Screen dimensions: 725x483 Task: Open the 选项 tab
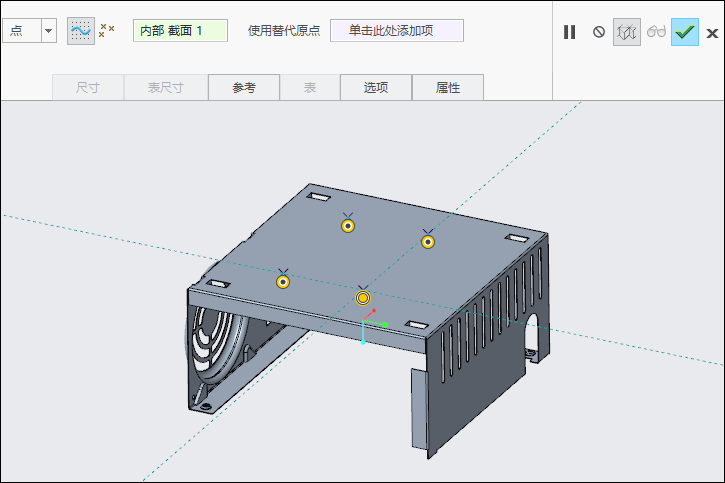click(x=376, y=87)
